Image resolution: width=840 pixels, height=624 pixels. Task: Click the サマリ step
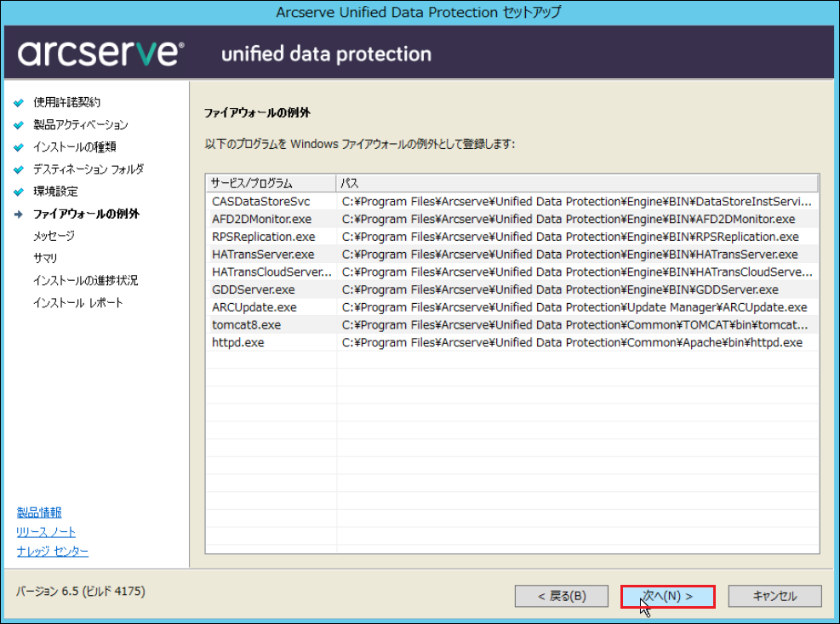point(45,259)
